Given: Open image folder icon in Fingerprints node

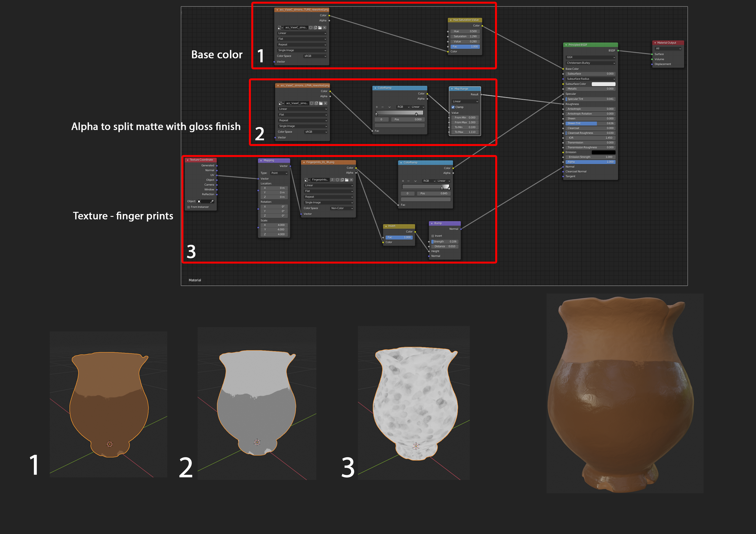Looking at the screenshot, I should pos(347,180).
